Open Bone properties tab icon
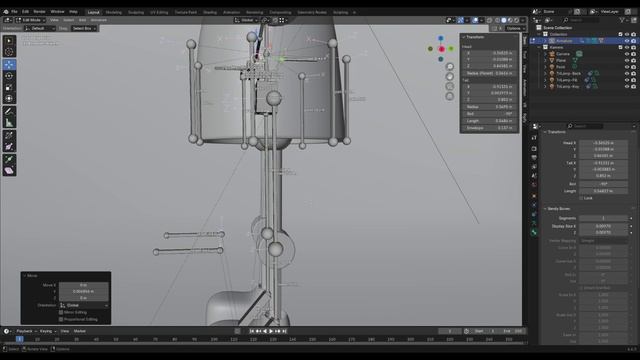The image size is (640, 360). click(x=534, y=232)
